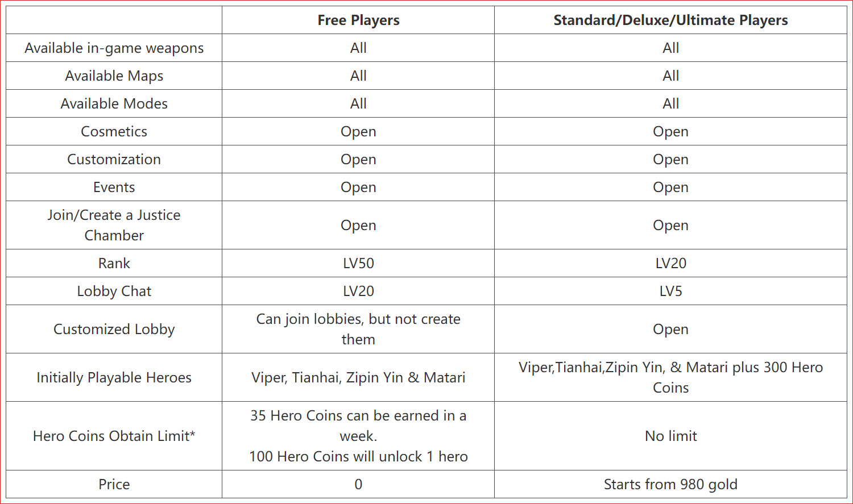Select the Events row label

(x=114, y=187)
